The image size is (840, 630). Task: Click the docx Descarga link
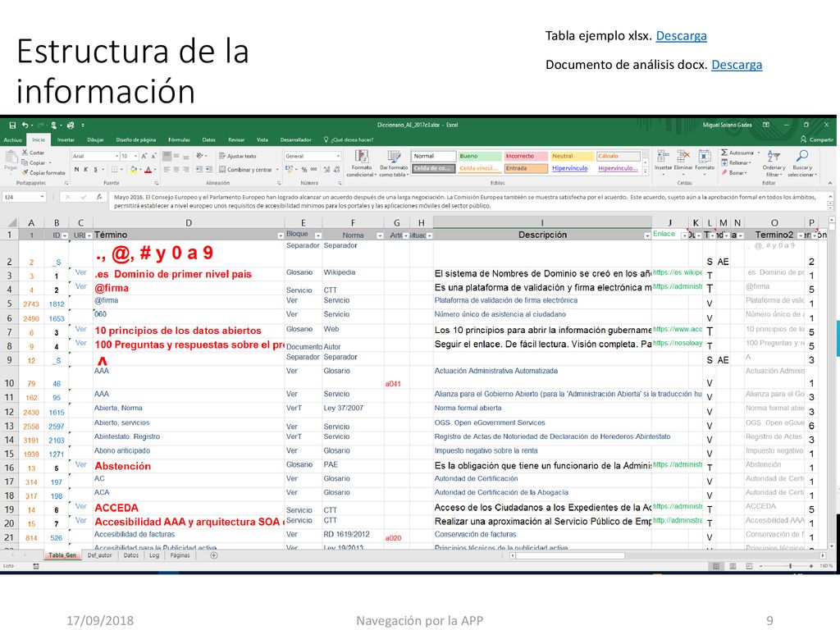[737, 65]
